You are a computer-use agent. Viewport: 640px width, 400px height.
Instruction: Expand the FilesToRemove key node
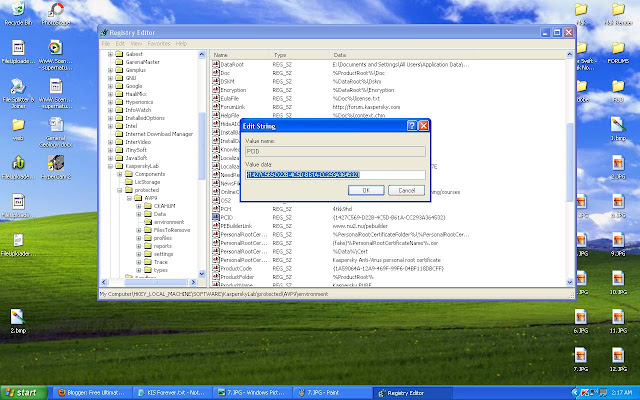click(139, 230)
